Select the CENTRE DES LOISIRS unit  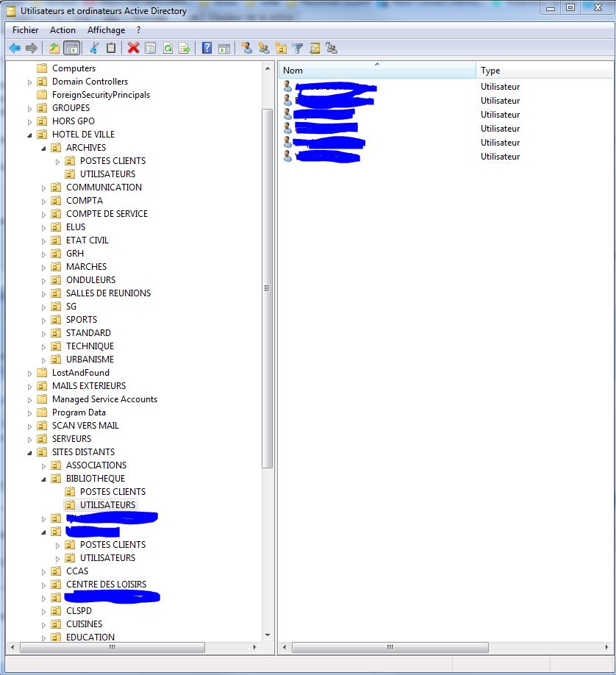click(107, 585)
